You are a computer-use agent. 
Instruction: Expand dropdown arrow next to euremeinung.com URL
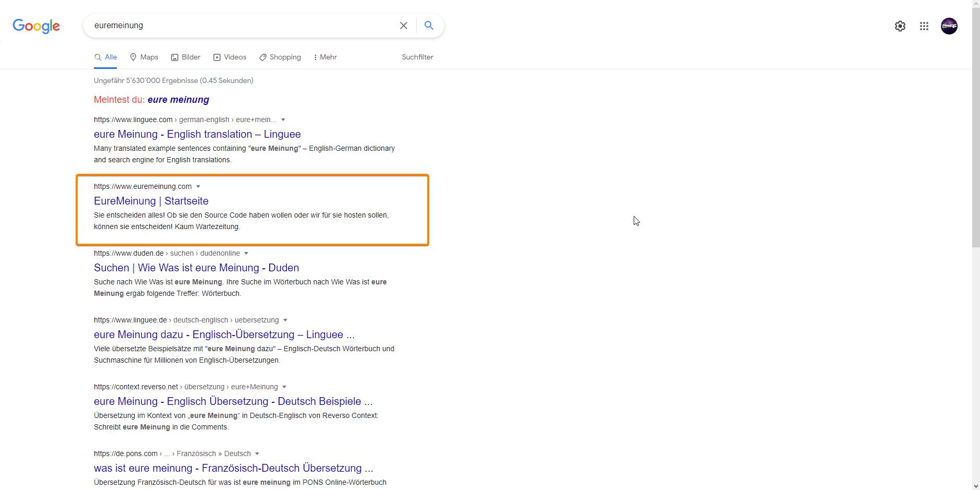tap(198, 187)
